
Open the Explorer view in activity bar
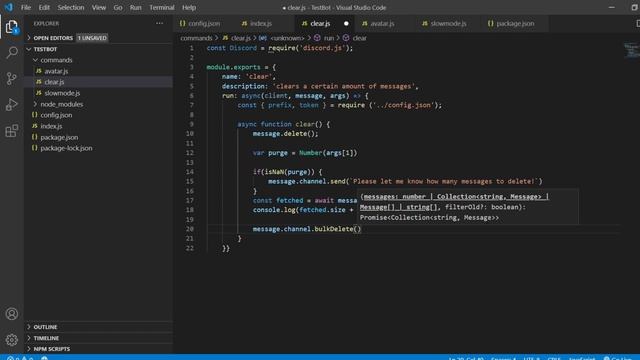(12, 27)
